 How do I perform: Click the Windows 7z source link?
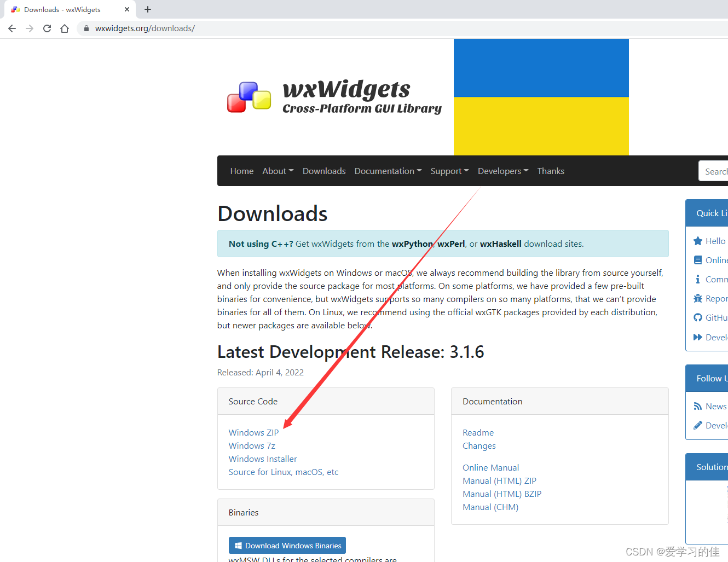pos(252,445)
